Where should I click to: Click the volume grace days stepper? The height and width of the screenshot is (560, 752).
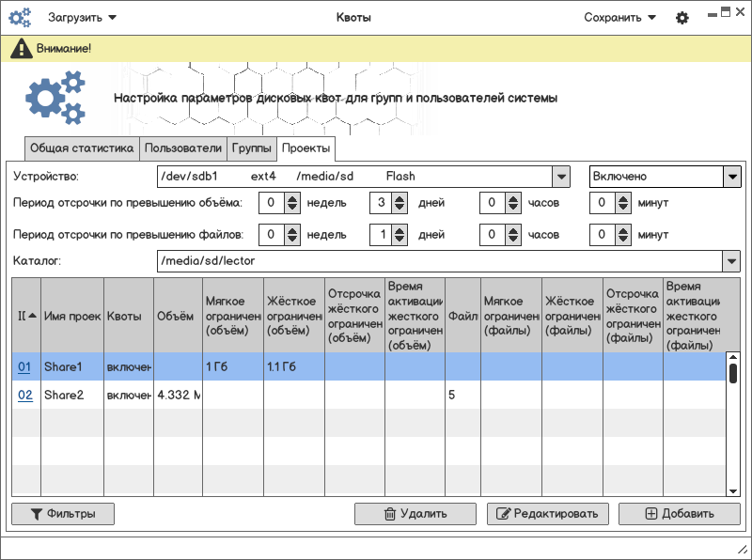tap(400, 203)
